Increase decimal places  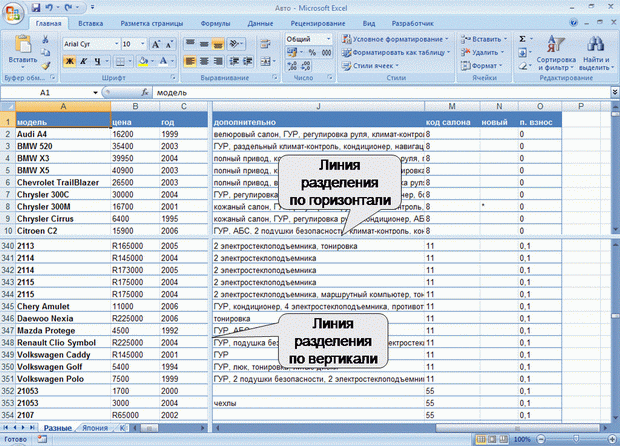293,66
